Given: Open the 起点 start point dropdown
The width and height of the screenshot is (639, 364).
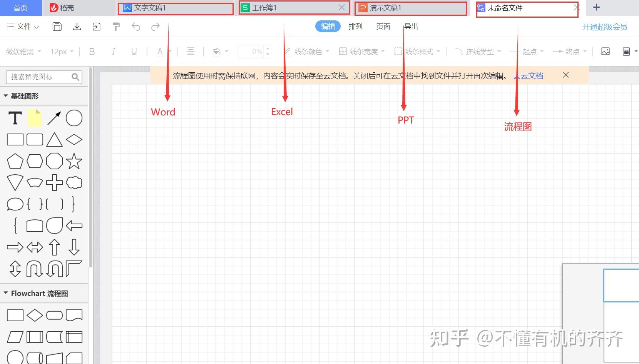Looking at the screenshot, I should (527, 52).
